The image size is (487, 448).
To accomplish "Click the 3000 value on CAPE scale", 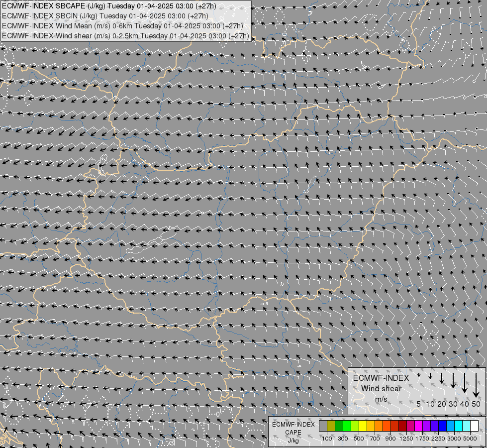I will pyautogui.click(x=454, y=439).
